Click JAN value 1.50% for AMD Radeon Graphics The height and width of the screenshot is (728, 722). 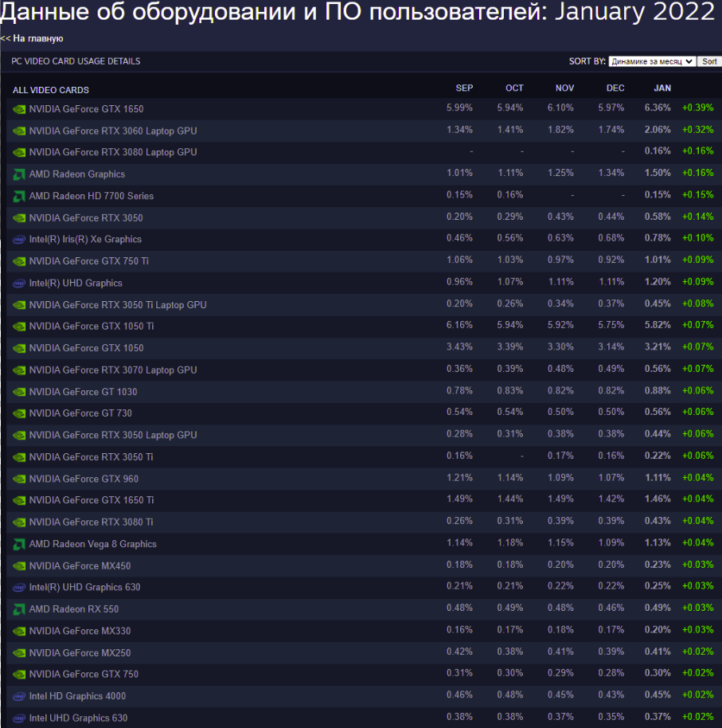(658, 173)
